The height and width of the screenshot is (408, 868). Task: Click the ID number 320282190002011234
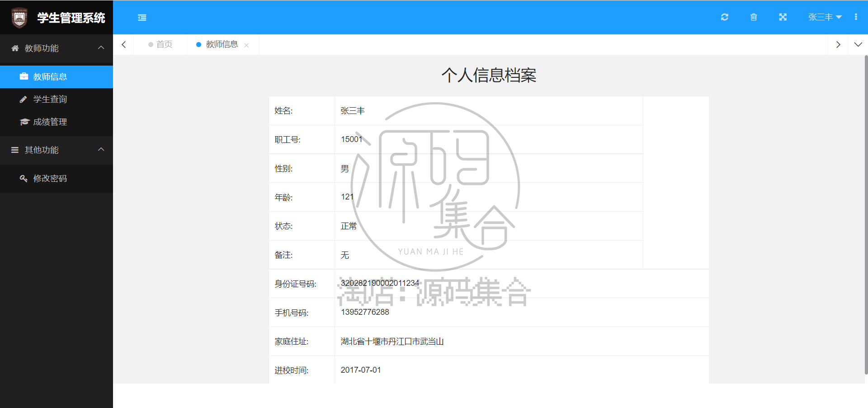tap(380, 283)
